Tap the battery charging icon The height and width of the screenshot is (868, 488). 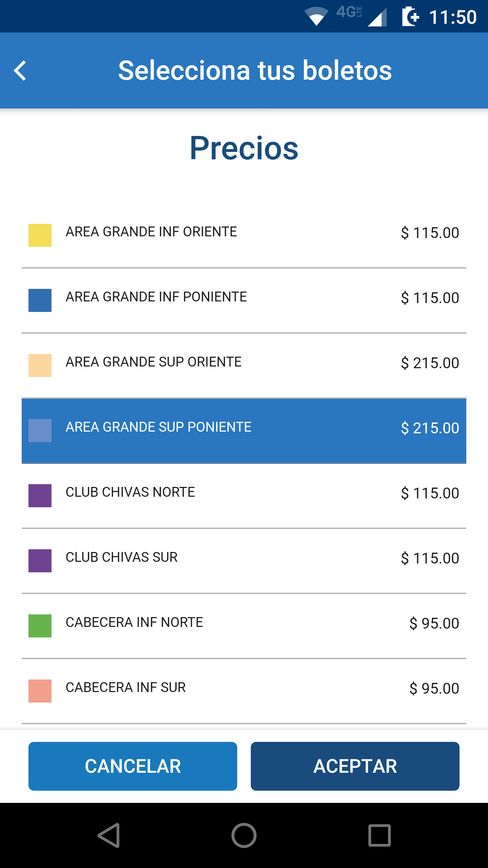(x=410, y=16)
